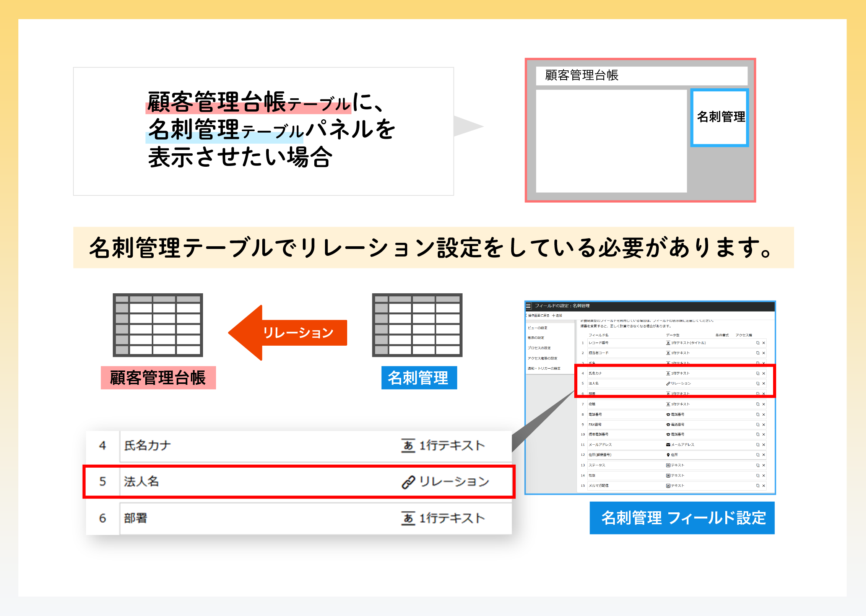Click the copy icon on 住所(郵便番号) row
The image size is (866, 616).
pos(757,455)
